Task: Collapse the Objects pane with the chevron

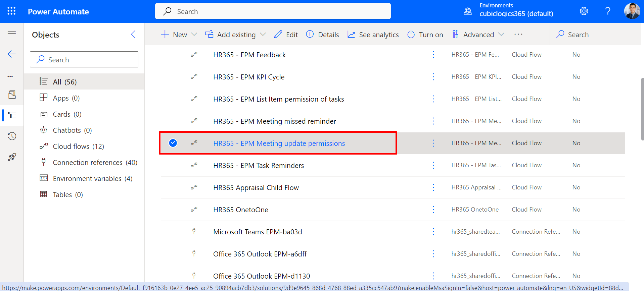Action: 133,34
